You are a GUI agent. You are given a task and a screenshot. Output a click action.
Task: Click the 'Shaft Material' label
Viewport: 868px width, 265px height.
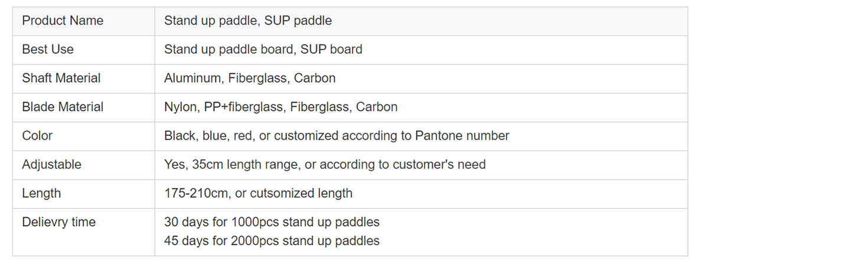(61, 78)
